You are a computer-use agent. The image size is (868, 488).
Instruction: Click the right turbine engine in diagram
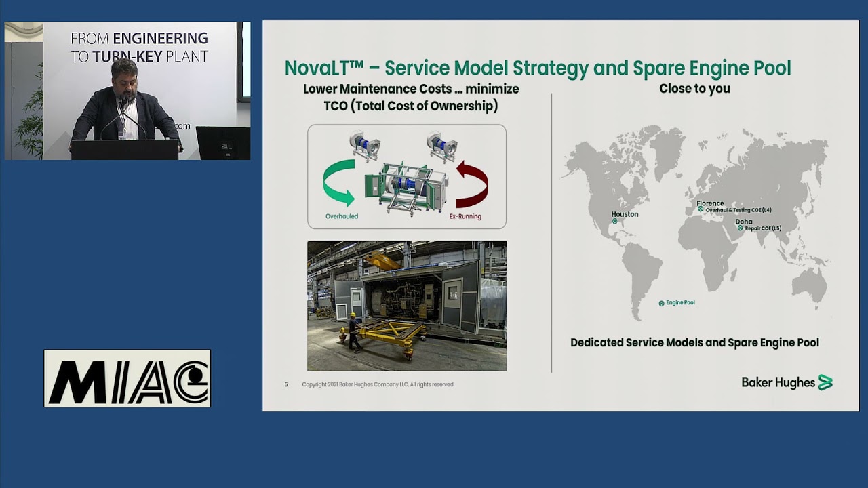click(441, 147)
